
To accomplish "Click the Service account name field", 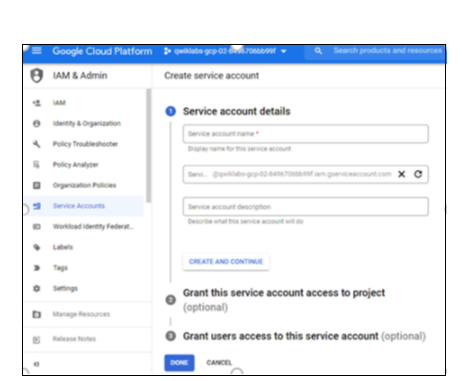I will pyautogui.click(x=305, y=134).
